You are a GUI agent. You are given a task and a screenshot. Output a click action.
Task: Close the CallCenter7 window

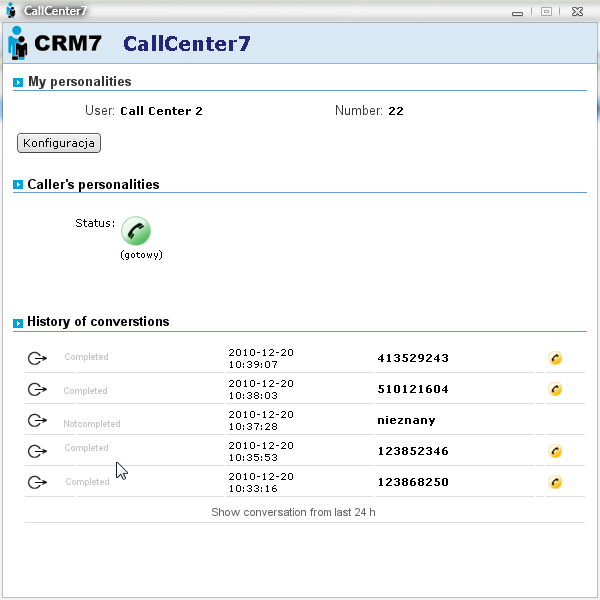point(577,11)
